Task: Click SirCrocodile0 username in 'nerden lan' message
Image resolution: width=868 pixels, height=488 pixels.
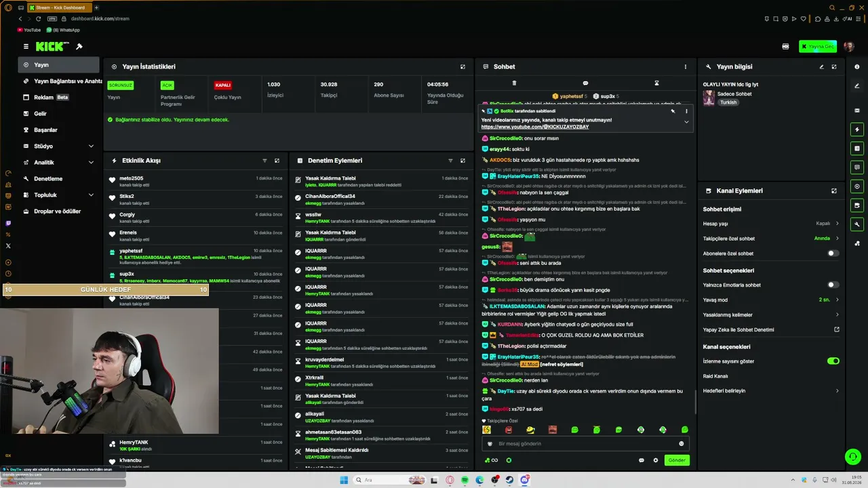Action: pyautogui.click(x=506, y=380)
